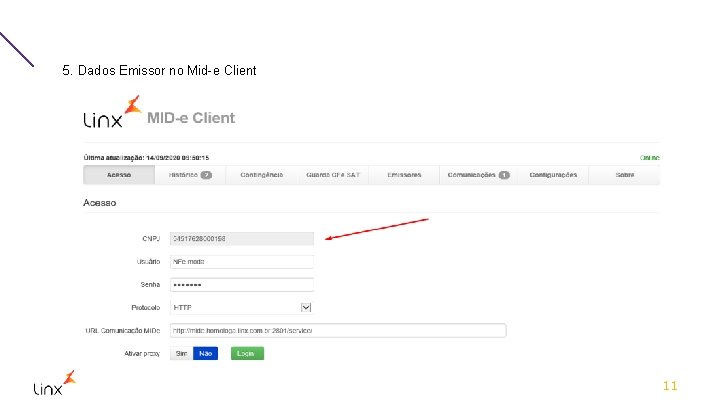720x405 pixels.
Task: Set Ativar proxy to Sim
Action: pos(181,354)
